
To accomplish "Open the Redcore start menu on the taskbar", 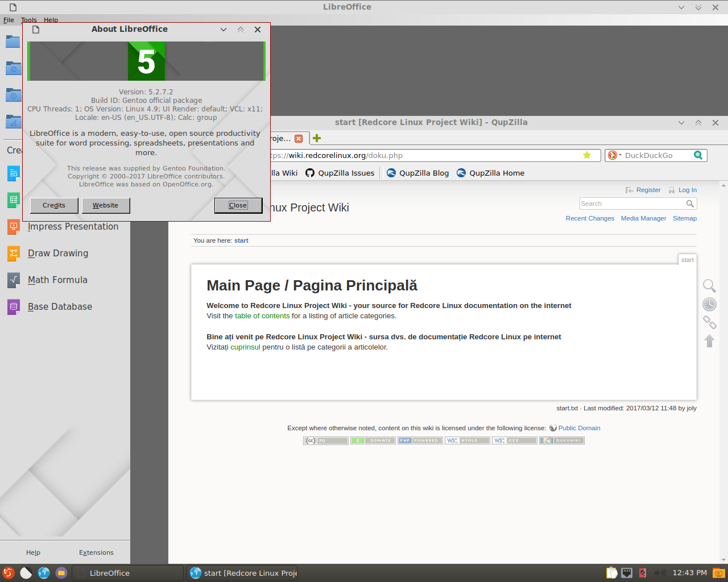I will pos(8,573).
